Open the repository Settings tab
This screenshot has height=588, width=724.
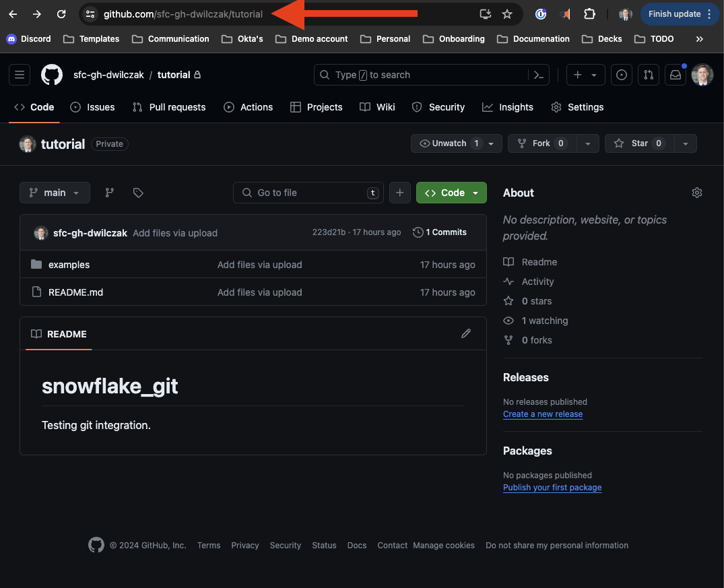point(577,107)
